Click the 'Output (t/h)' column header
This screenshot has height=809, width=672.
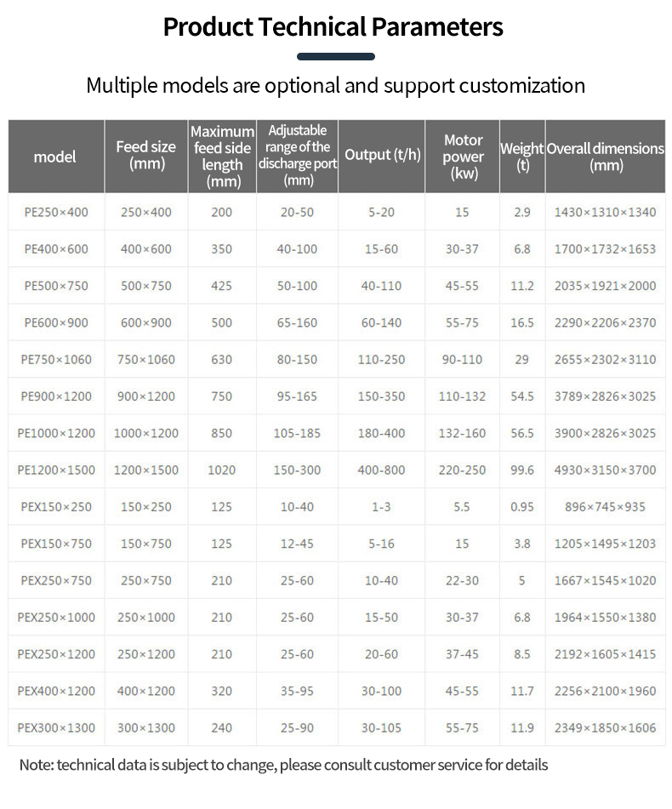point(382,155)
